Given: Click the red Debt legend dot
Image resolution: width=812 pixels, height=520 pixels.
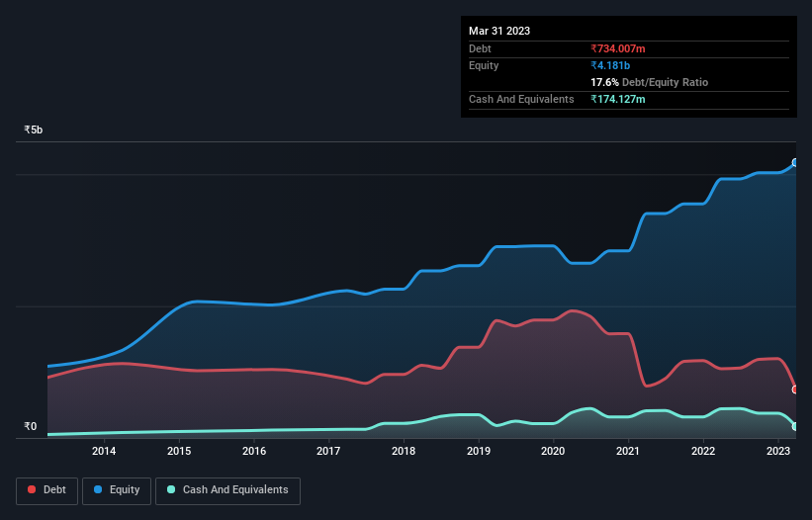Looking at the screenshot, I should 32,489.
